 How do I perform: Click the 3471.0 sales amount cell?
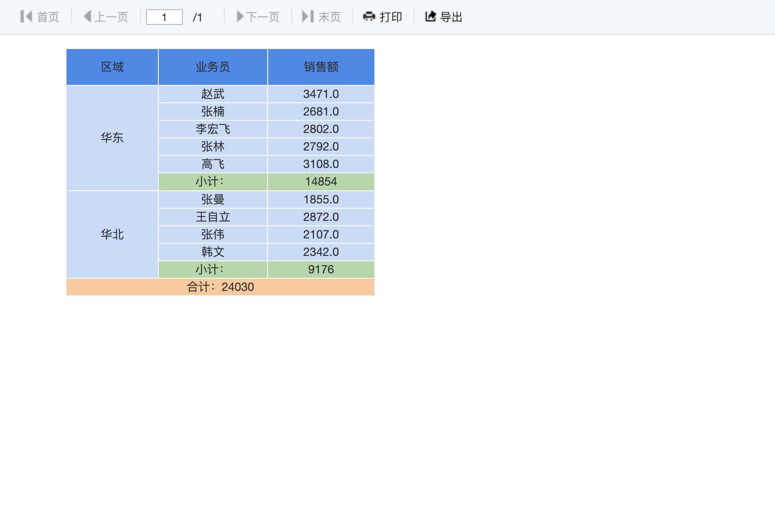coord(321,94)
